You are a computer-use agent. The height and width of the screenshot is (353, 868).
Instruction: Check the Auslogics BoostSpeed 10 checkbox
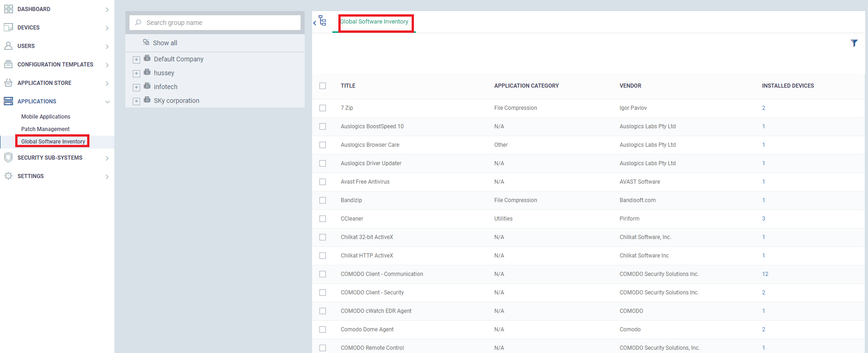323,126
